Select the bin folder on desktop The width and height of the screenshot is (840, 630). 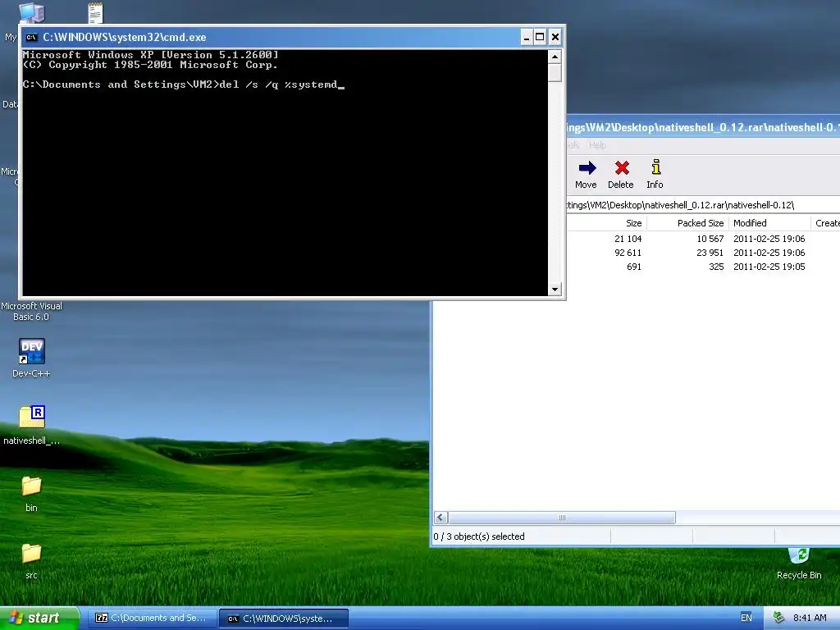(32, 493)
